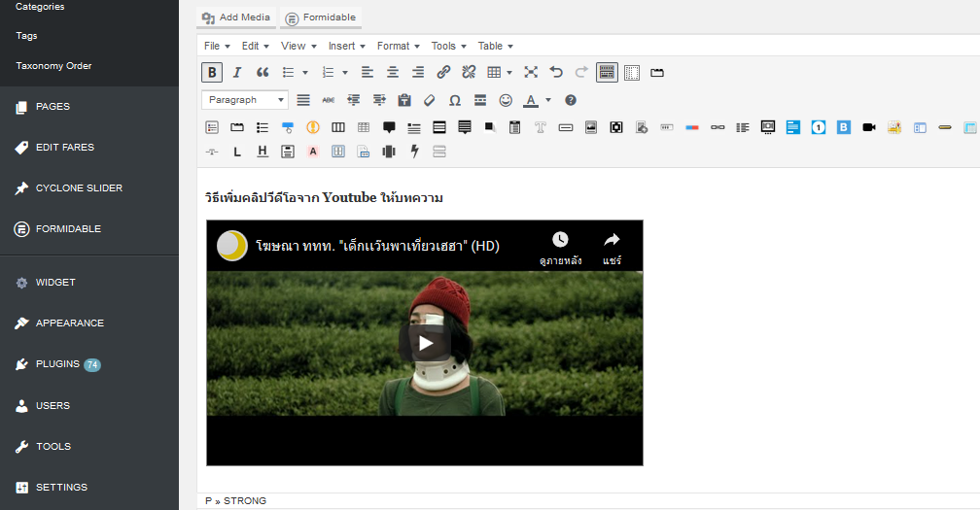Toggle italic formatting

[237, 73]
